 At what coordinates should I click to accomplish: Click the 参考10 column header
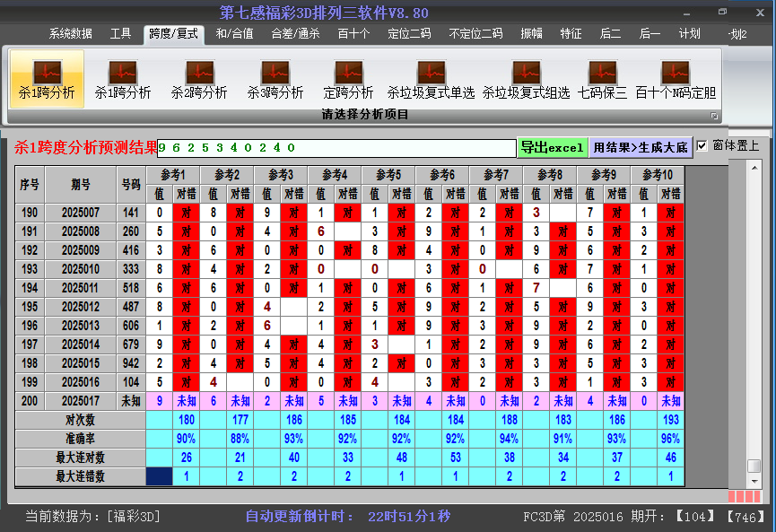tap(658, 175)
